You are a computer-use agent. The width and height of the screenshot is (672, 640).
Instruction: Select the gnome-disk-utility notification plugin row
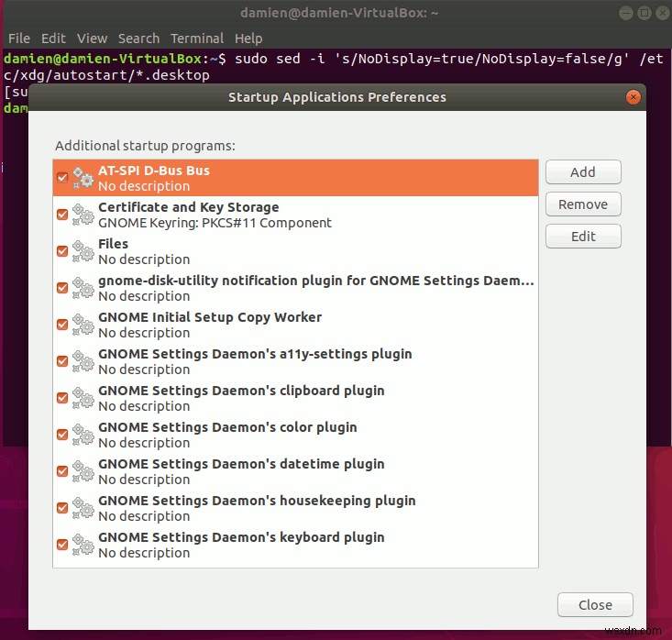[296, 288]
